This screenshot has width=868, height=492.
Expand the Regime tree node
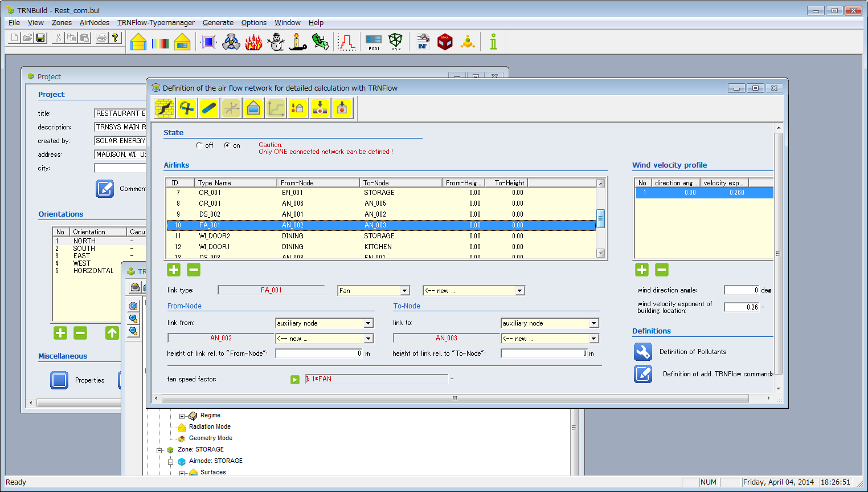182,416
